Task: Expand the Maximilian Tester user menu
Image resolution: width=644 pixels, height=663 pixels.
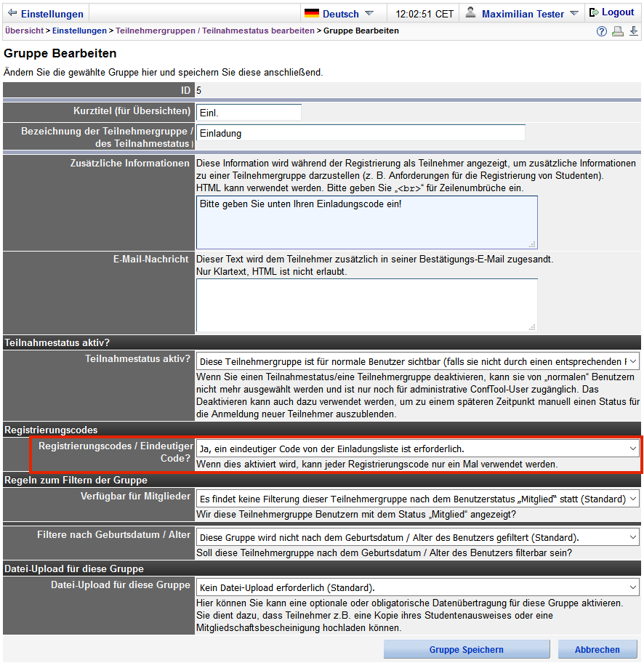Action: pyautogui.click(x=573, y=14)
